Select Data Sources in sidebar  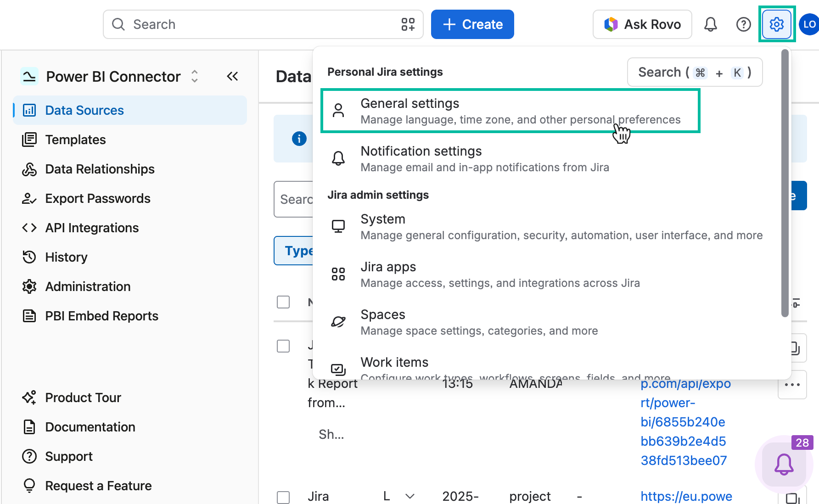(x=130, y=110)
